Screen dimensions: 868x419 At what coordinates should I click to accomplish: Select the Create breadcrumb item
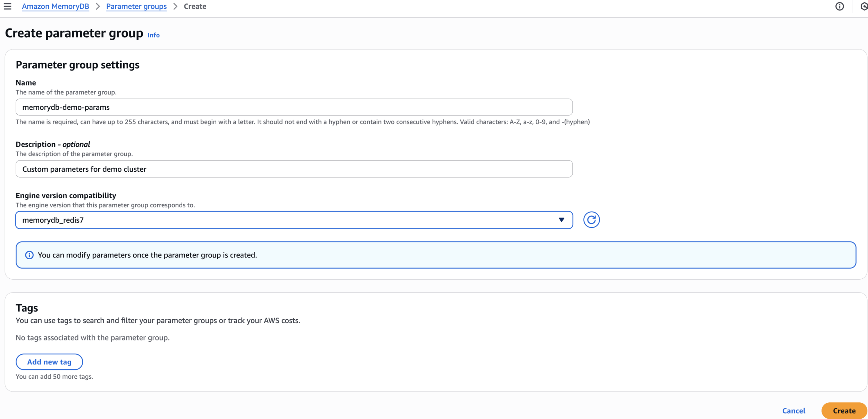point(195,6)
